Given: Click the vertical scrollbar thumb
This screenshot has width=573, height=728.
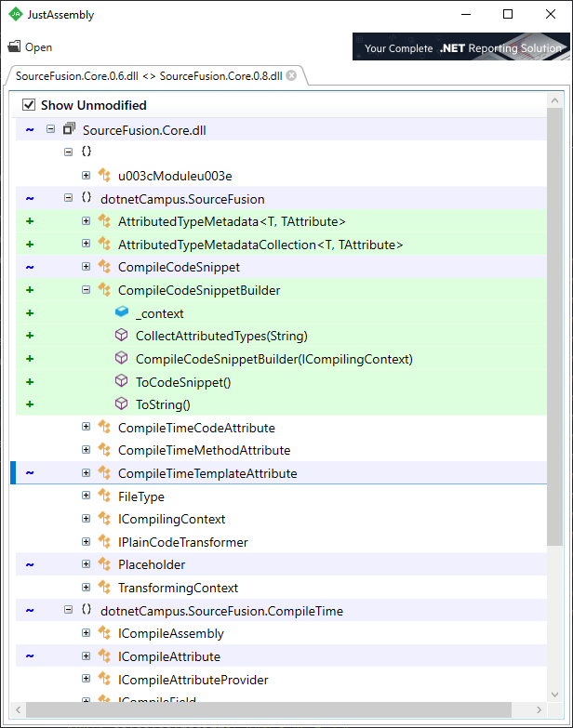Looking at the screenshot, I should pyautogui.click(x=555, y=325).
